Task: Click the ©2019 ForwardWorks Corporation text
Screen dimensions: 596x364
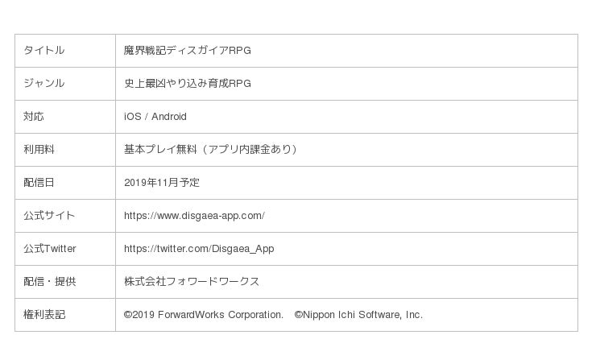Action: tap(203, 315)
